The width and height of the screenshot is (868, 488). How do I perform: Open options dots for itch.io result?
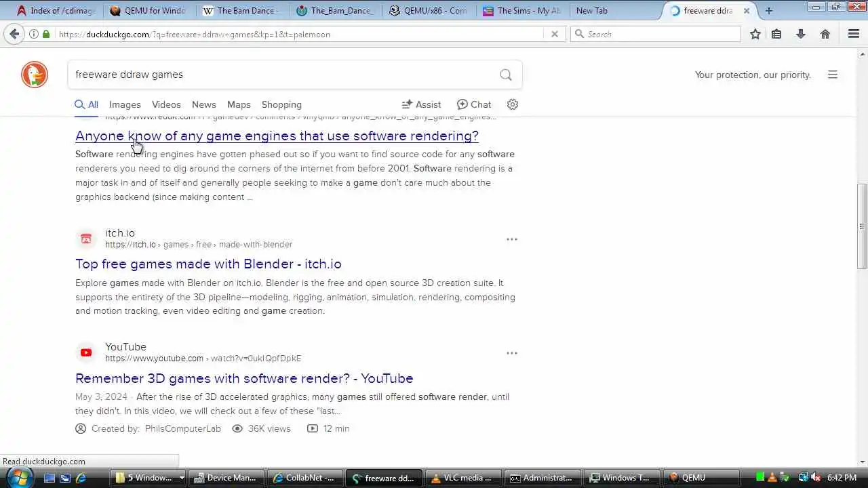pyautogui.click(x=512, y=239)
